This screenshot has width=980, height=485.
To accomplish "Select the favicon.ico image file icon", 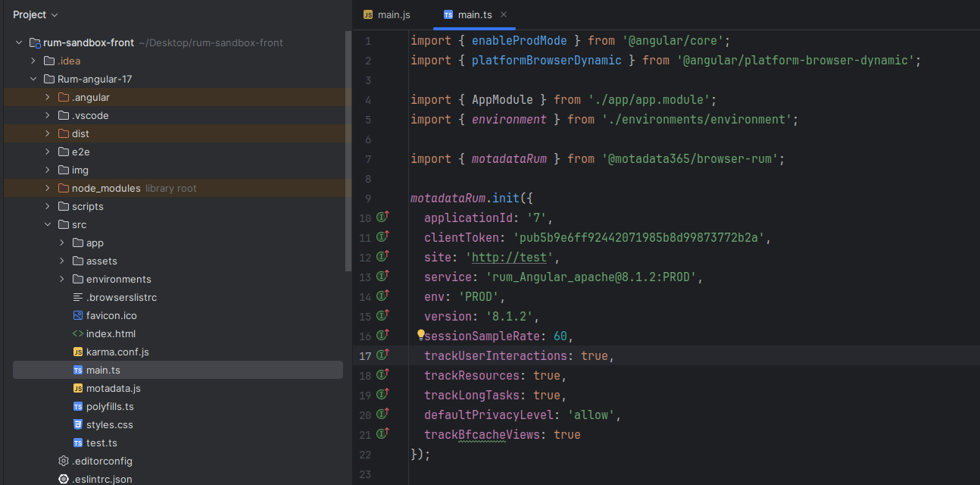I will pos(78,315).
